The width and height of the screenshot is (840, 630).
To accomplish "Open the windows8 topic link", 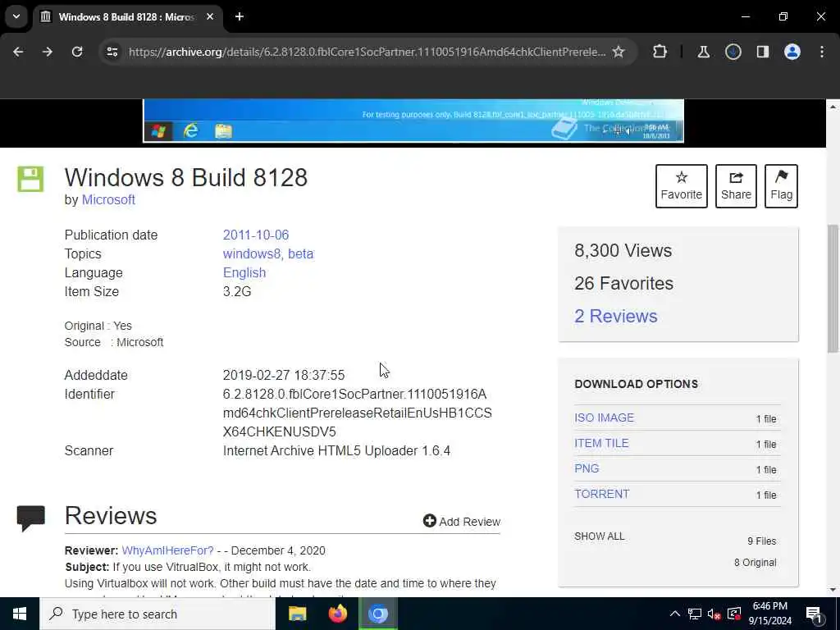I will 252,254.
